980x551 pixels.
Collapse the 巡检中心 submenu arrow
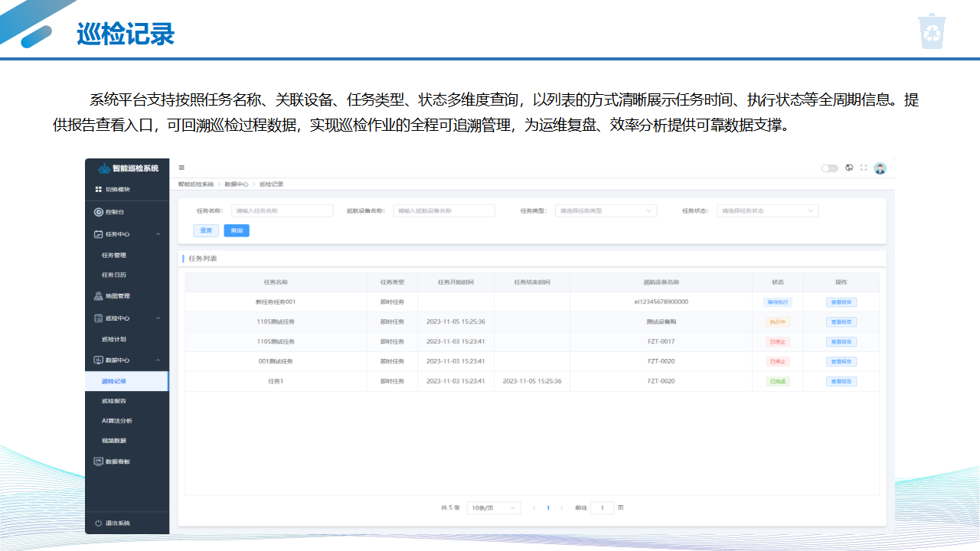pos(158,318)
